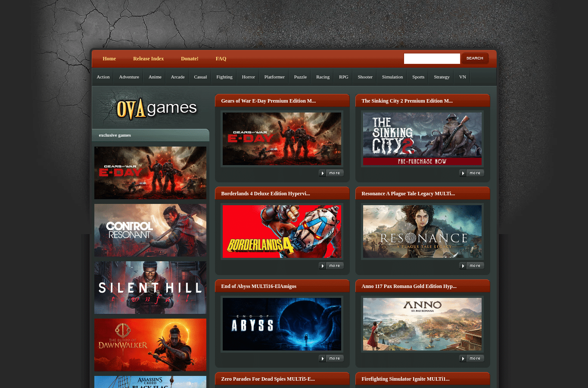Click more under Borderlands 4 post
This screenshot has width=588, height=388.
point(331,266)
